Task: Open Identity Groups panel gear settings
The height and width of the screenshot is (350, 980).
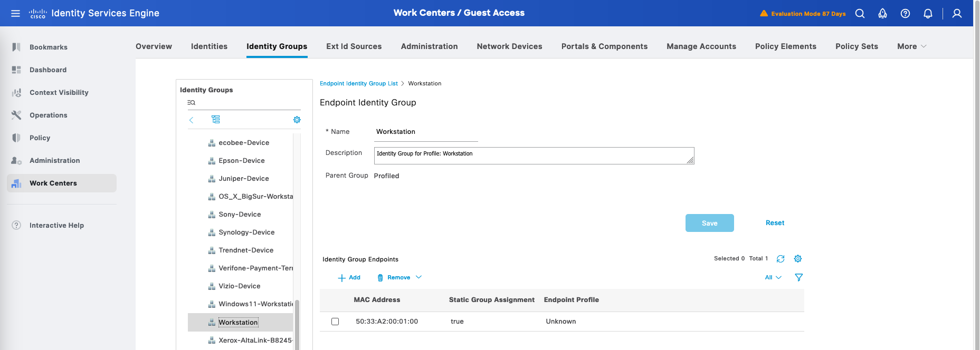Action: (297, 120)
